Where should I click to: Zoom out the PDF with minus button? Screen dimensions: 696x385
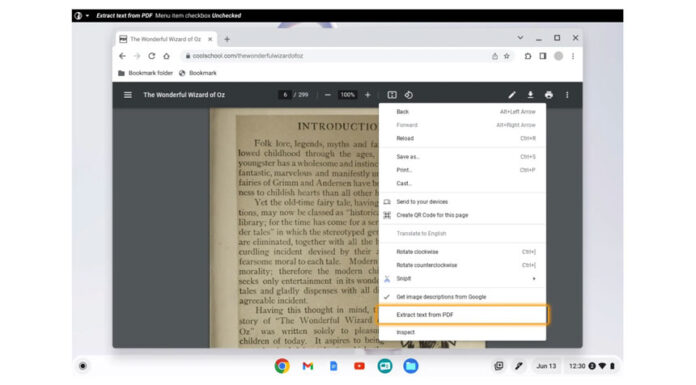328,95
